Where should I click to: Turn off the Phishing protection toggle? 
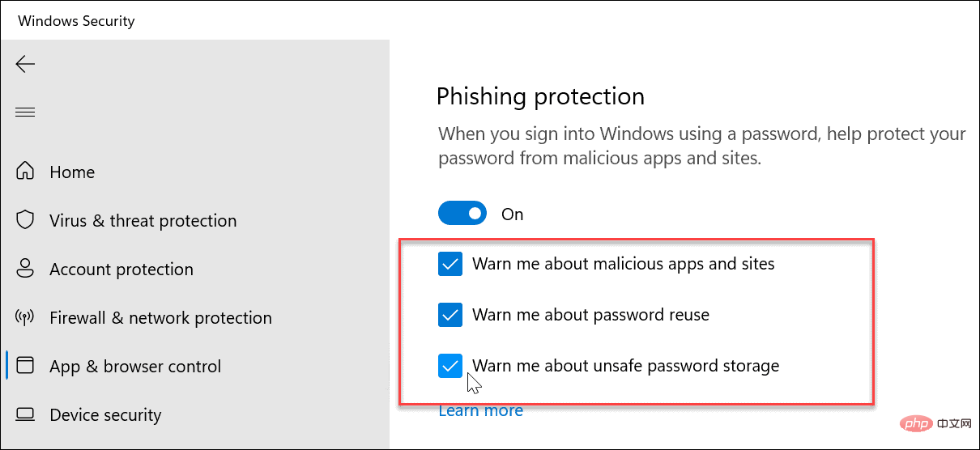point(462,214)
